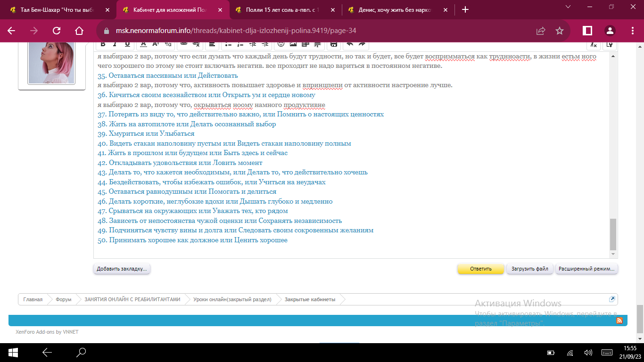644x362 pixels.
Task: Click the Redo arrow in editor toolbar
Action: (x=362, y=44)
